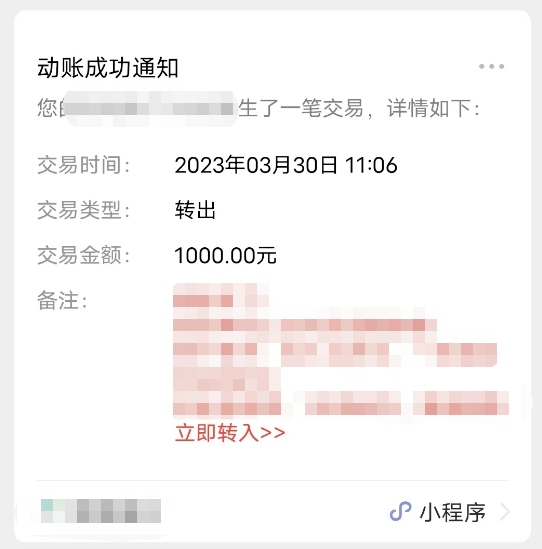Click the mini program logo icon
The image size is (542, 549).
(400, 511)
